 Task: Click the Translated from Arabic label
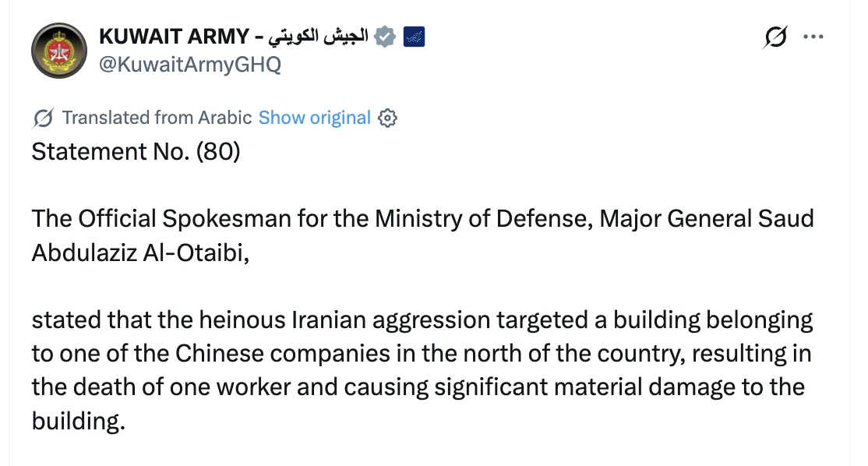click(x=157, y=118)
